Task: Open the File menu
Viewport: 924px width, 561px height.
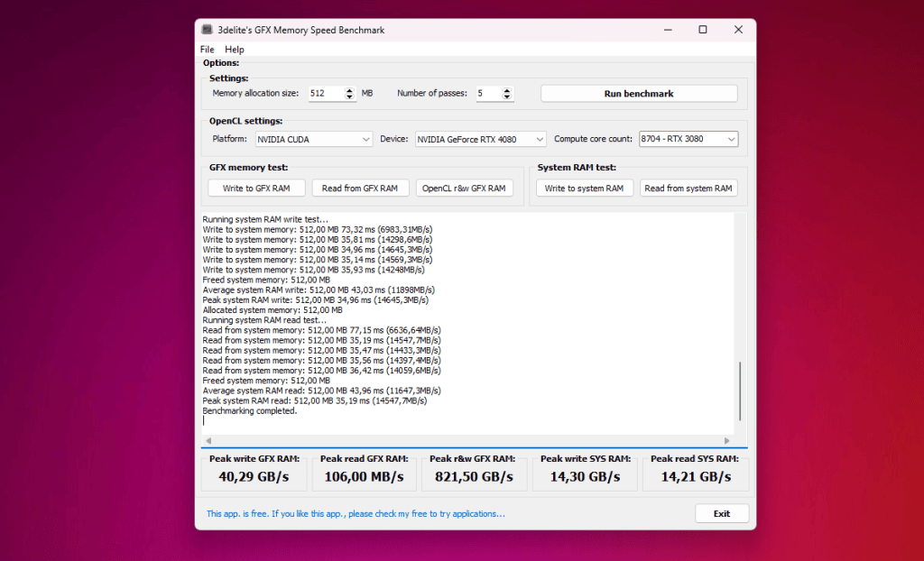Action: (207, 50)
